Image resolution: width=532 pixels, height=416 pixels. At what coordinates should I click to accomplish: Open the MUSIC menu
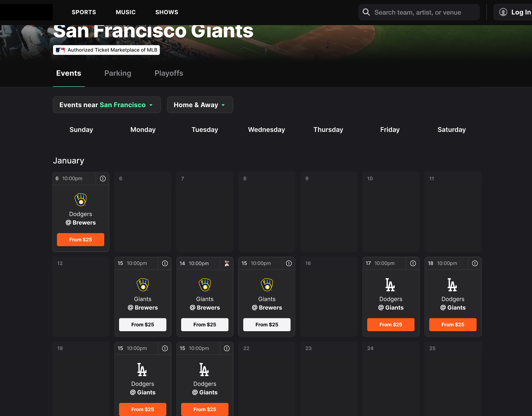tap(126, 12)
